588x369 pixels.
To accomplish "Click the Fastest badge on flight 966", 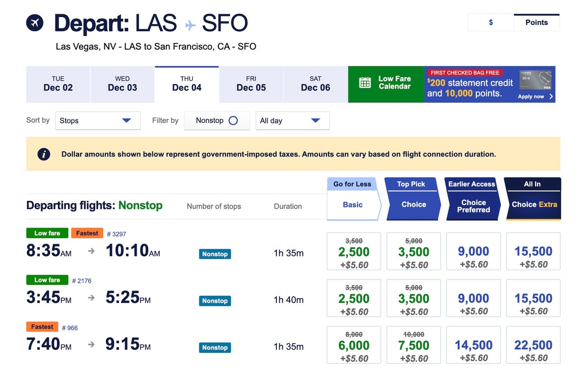I will tap(42, 327).
